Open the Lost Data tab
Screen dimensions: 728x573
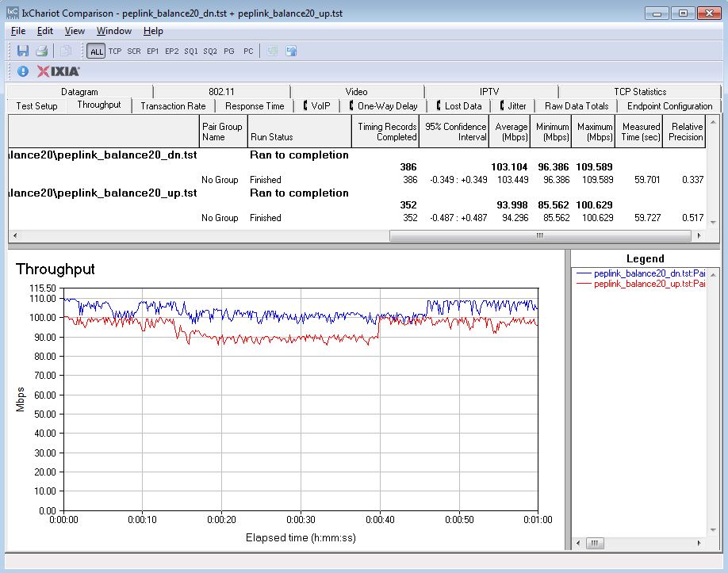pyautogui.click(x=458, y=106)
